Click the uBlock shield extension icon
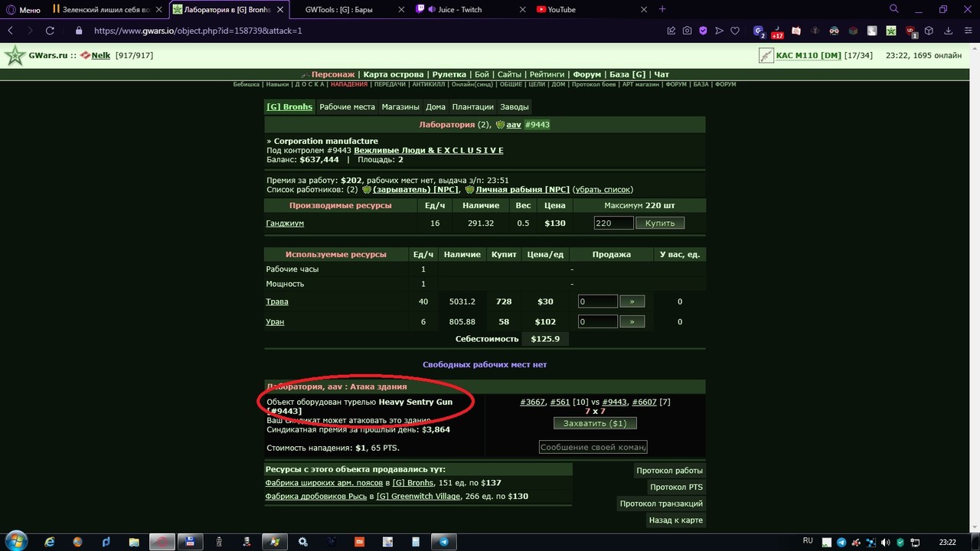980x551 pixels. pyautogui.click(x=910, y=31)
